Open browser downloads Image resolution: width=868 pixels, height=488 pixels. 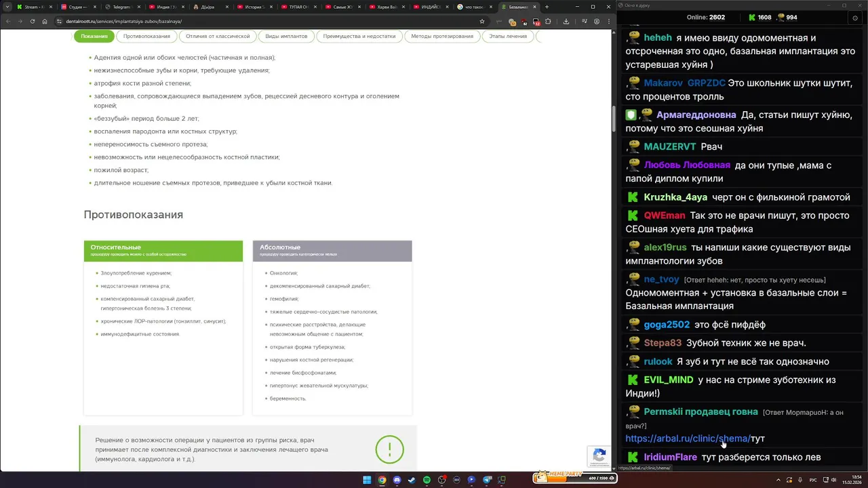pyautogui.click(x=566, y=21)
